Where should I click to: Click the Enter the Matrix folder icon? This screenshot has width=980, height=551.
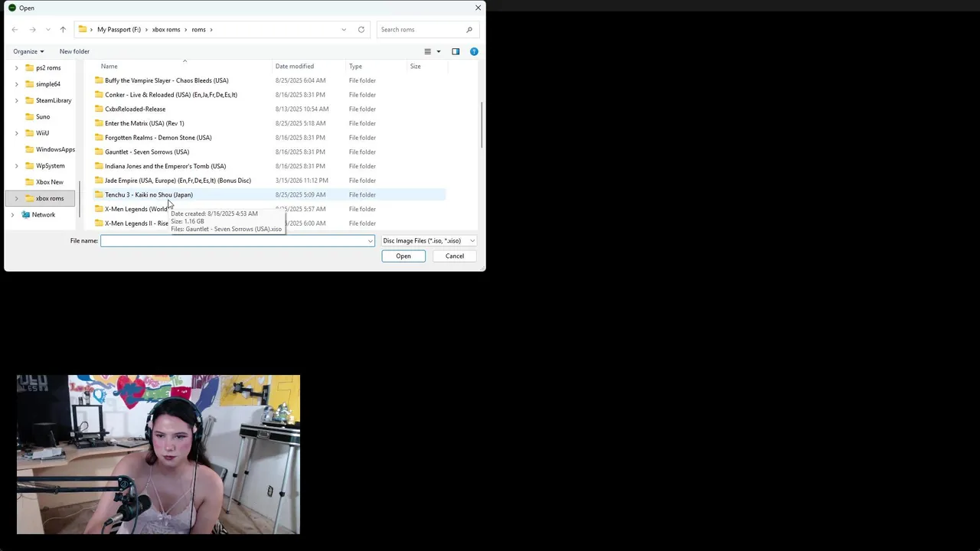click(x=99, y=123)
